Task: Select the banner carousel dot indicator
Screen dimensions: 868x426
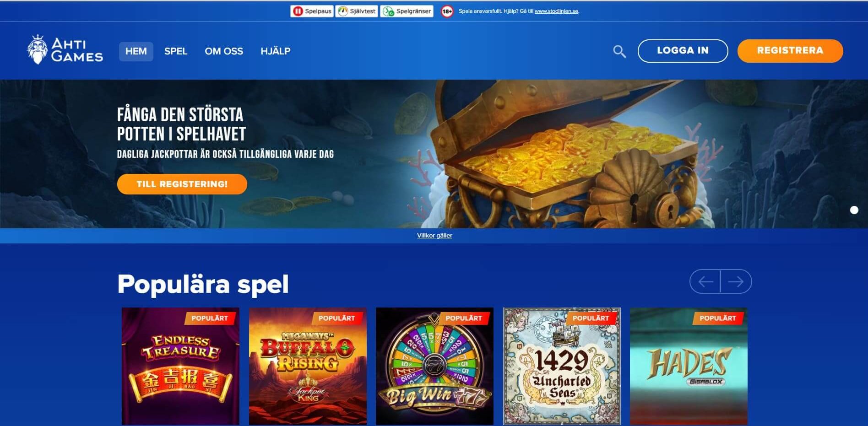Action: pos(854,210)
